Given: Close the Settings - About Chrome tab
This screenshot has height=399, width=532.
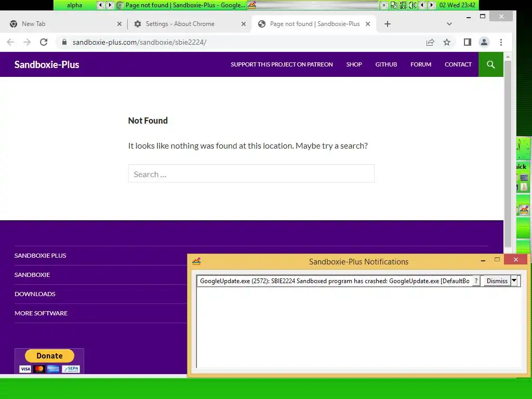Looking at the screenshot, I should click(244, 24).
